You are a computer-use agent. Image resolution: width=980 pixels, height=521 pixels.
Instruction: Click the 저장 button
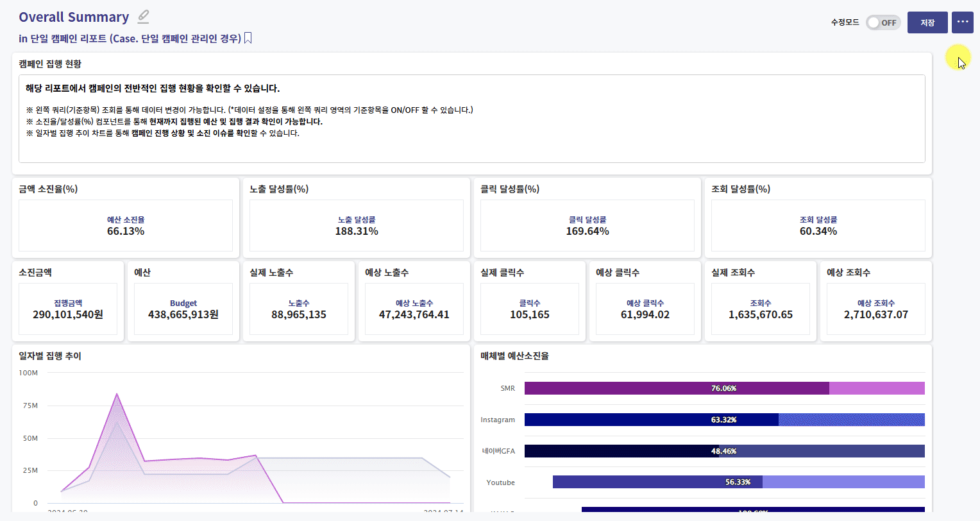click(x=927, y=22)
